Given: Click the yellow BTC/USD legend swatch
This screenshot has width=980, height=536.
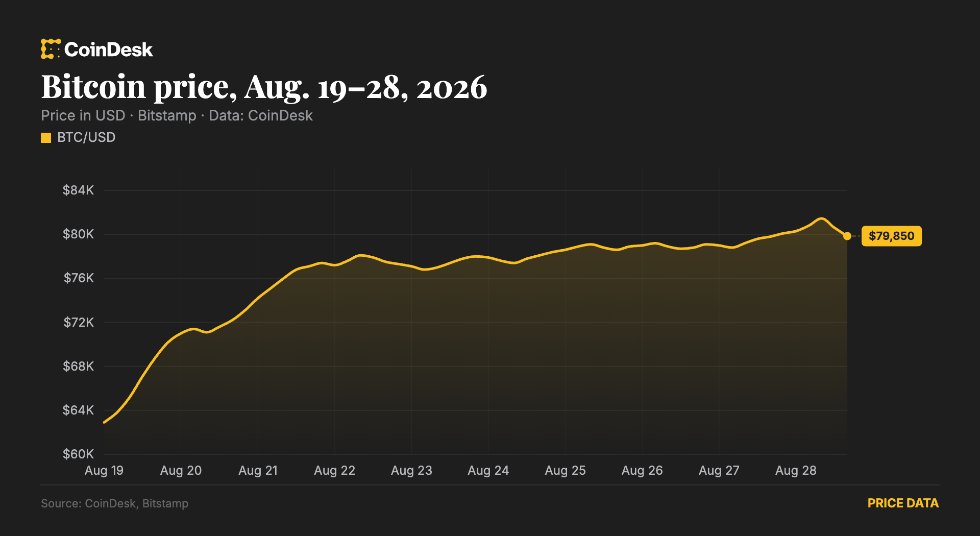Looking at the screenshot, I should [46, 138].
